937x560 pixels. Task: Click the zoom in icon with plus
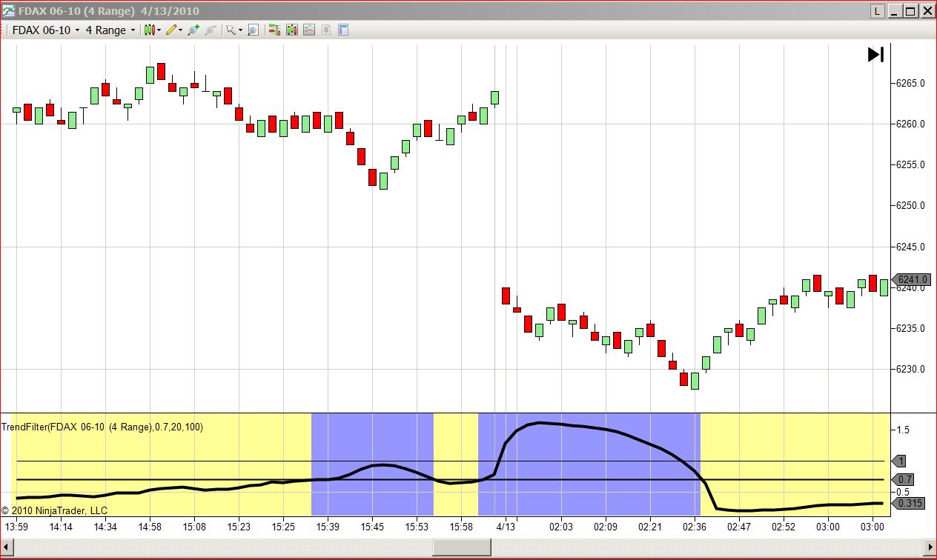(193, 30)
